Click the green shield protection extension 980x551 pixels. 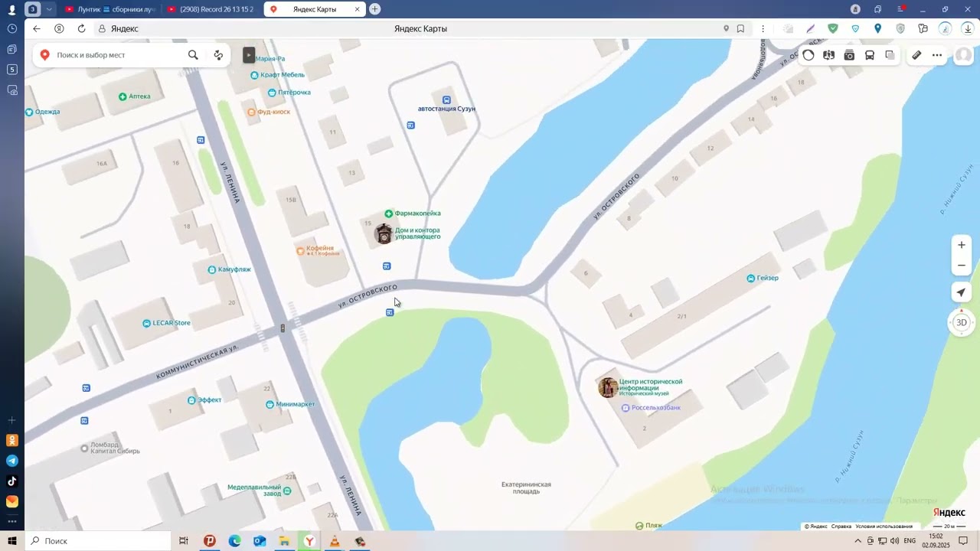833,28
